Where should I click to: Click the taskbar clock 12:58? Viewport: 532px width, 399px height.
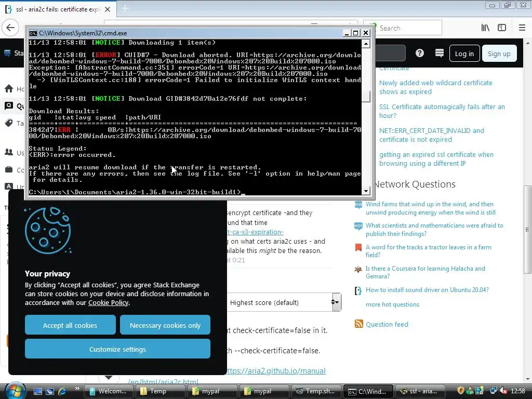pyautogui.click(x=518, y=391)
